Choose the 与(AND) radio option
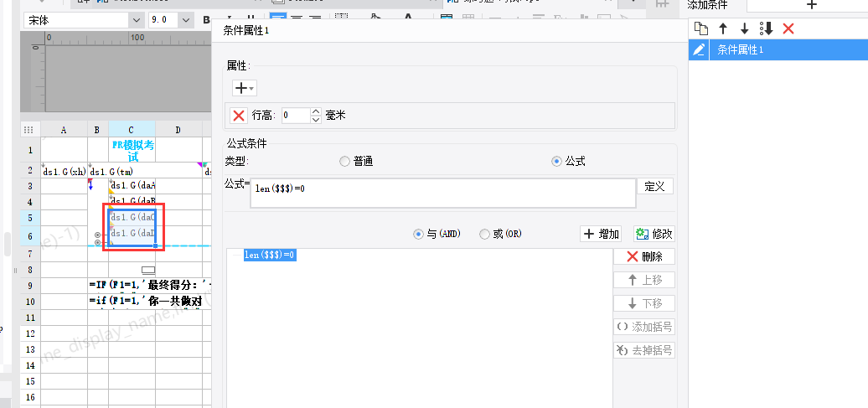 pyautogui.click(x=419, y=235)
